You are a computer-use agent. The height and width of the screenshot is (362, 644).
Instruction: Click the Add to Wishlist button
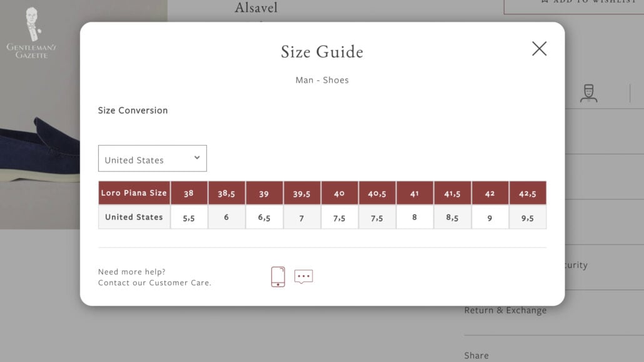click(x=573, y=3)
